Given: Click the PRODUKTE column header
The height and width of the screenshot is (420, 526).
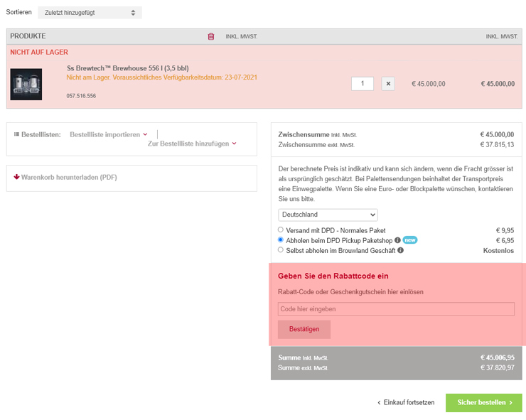Looking at the screenshot, I should point(28,36).
